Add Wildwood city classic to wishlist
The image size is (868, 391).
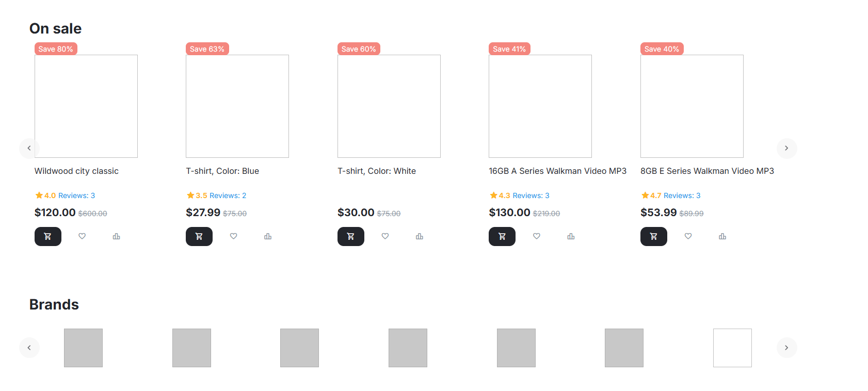82,236
